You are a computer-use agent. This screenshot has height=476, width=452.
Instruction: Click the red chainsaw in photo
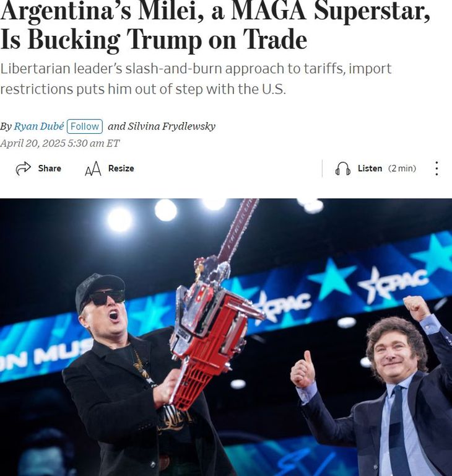(212, 319)
